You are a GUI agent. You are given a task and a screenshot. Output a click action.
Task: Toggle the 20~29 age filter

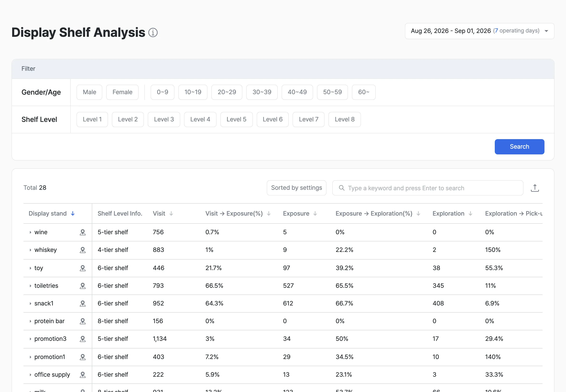pos(227,92)
